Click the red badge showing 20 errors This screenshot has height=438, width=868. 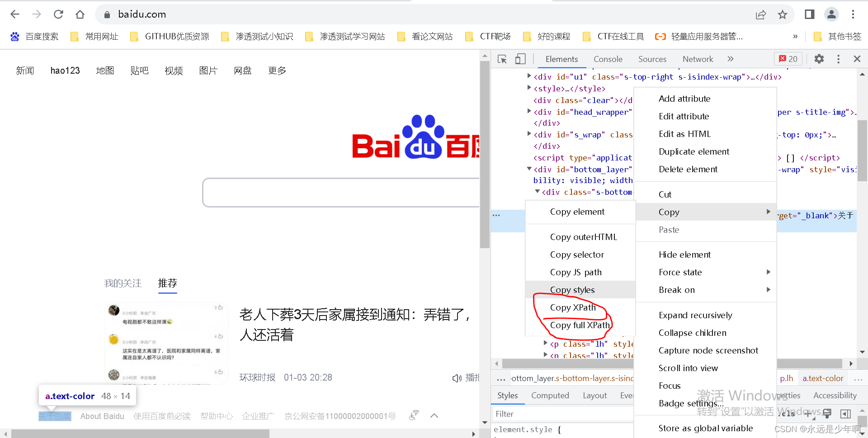pyautogui.click(x=788, y=59)
